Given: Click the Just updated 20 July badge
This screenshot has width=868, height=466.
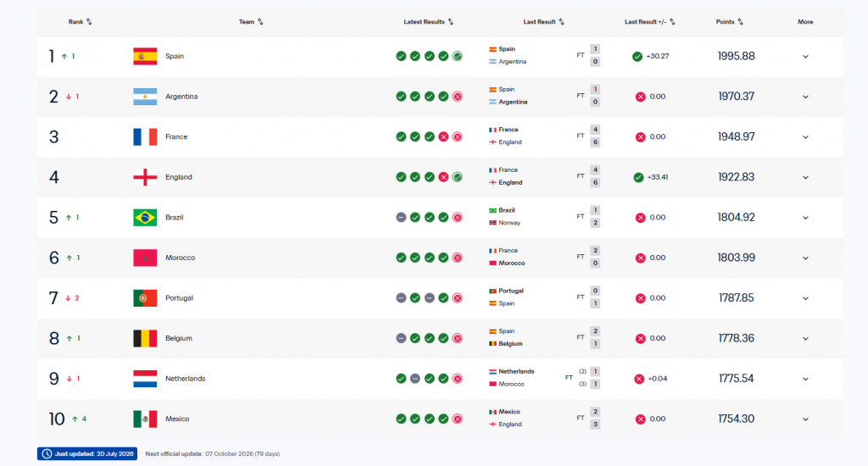Looking at the screenshot, I should [87, 454].
